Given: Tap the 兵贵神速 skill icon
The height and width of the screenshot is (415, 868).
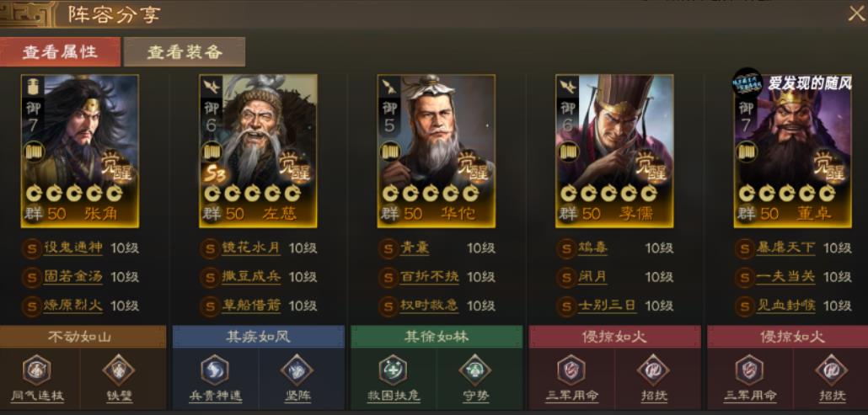Looking at the screenshot, I should [215, 370].
